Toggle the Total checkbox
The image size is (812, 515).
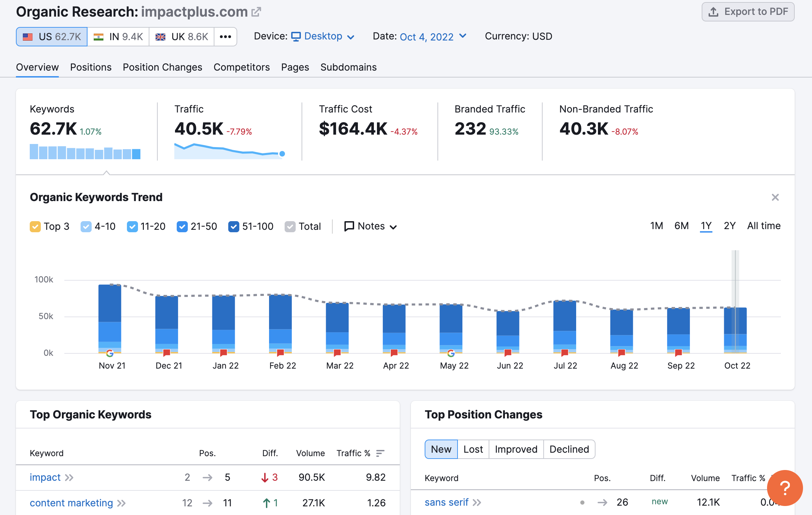pos(290,226)
